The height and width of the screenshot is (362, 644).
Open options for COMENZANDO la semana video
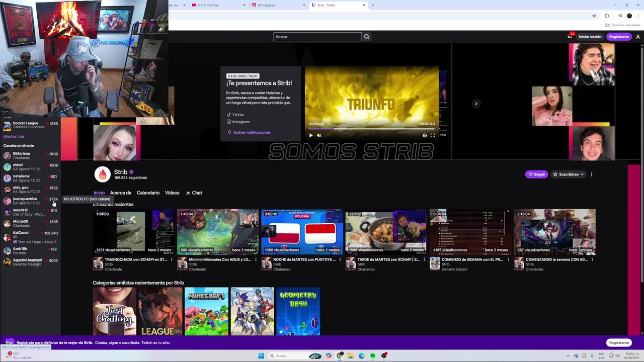coord(593,260)
